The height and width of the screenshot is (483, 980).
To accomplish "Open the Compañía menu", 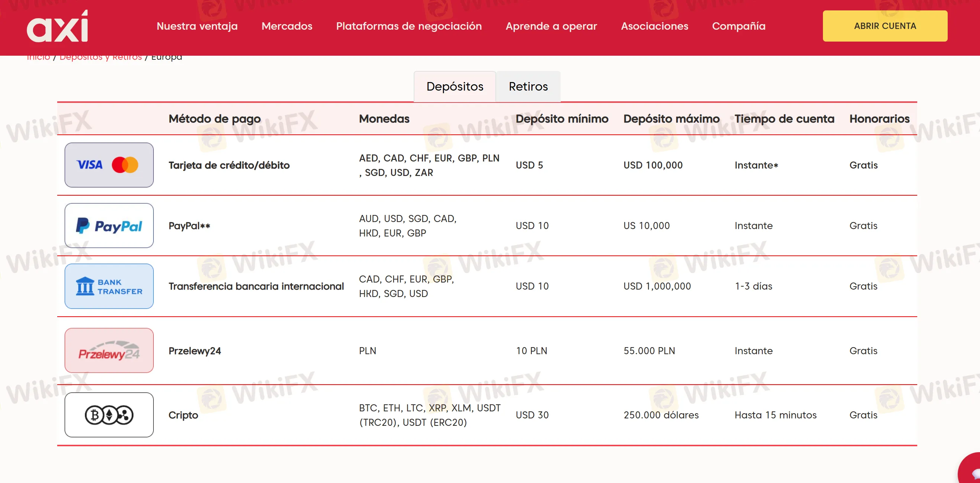I will [738, 26].
